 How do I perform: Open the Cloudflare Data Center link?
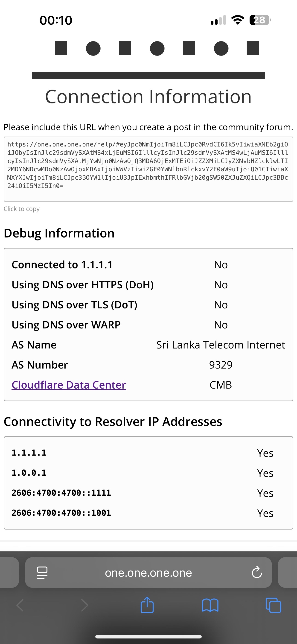coord(69,385)
